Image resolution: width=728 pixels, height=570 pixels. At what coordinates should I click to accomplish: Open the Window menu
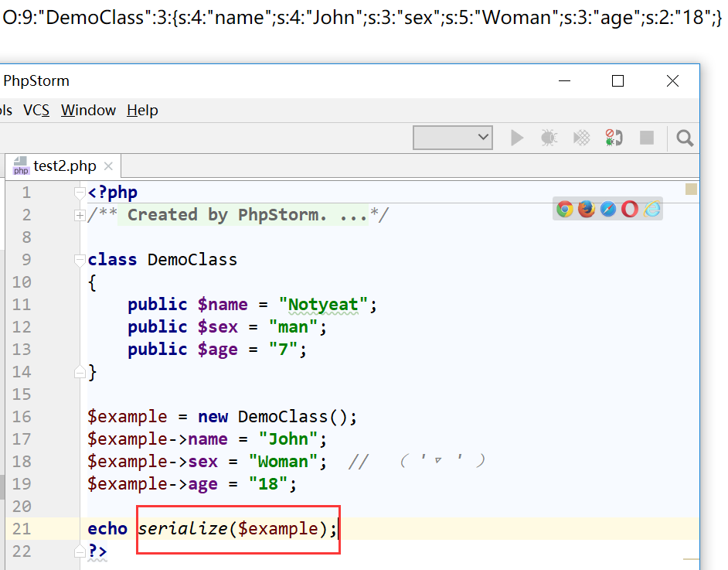[88, 111]
